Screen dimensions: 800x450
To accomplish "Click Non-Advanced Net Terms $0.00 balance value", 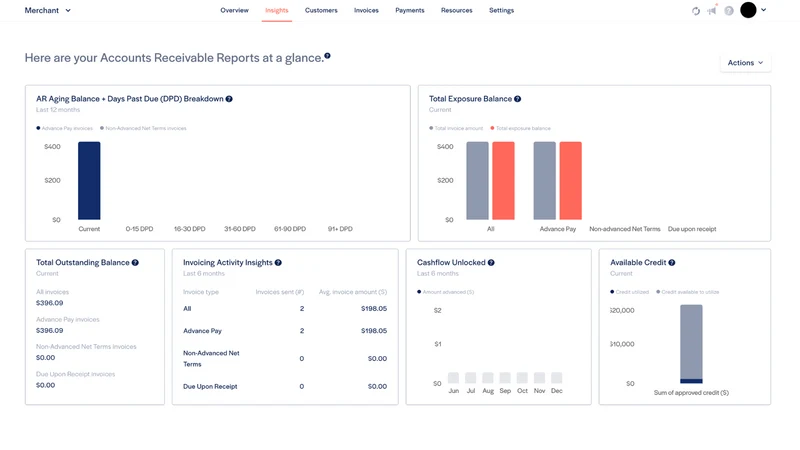I will pyautogui.click(x=45, y=358).
